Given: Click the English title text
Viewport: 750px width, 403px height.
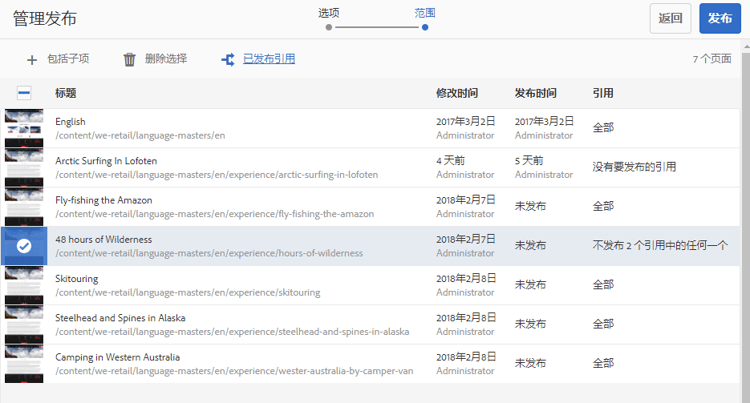Looking at the screenshot, I should tap(70, 122).
